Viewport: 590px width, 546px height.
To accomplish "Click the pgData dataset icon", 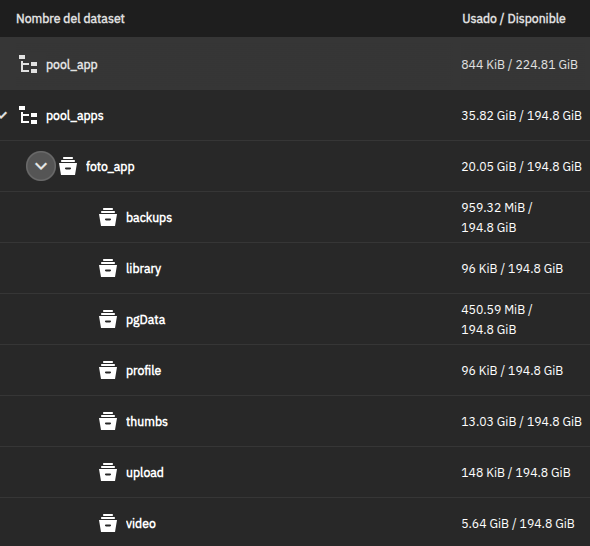I will pyautogui.click(x=108, y=319).
